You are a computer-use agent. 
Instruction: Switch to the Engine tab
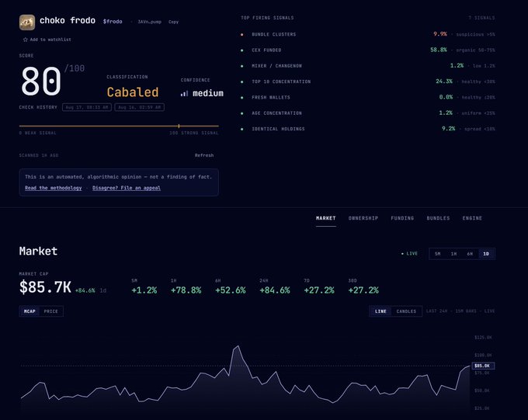[x=472, y=218]
